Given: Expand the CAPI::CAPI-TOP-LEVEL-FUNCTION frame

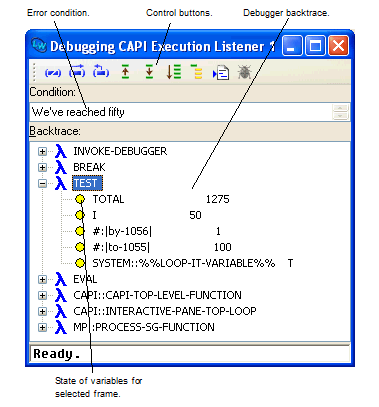Looking at the screenshot, I should [x=42, y=295].
